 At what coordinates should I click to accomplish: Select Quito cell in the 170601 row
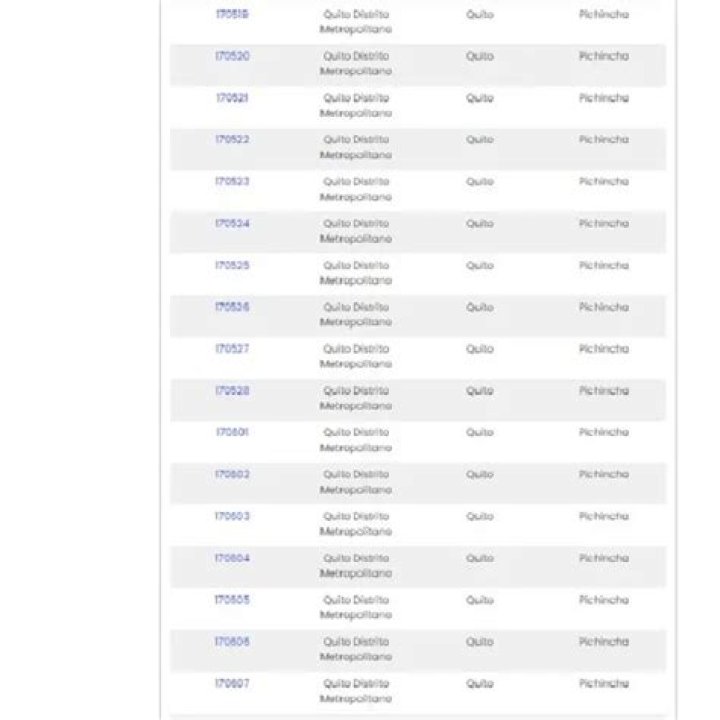(480, 433)
